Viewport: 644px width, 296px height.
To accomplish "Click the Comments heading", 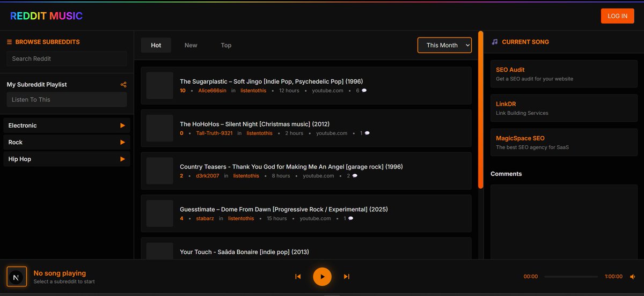I will [506, 174].
